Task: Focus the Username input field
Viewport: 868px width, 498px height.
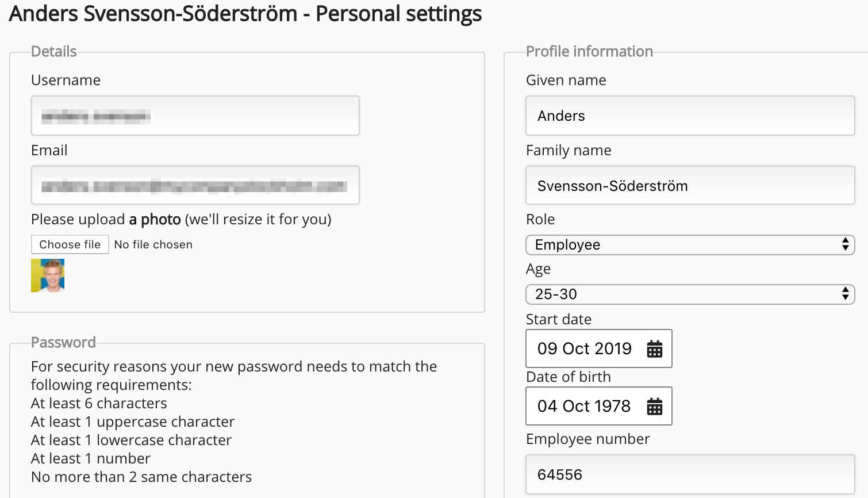Action: point(195,116)
